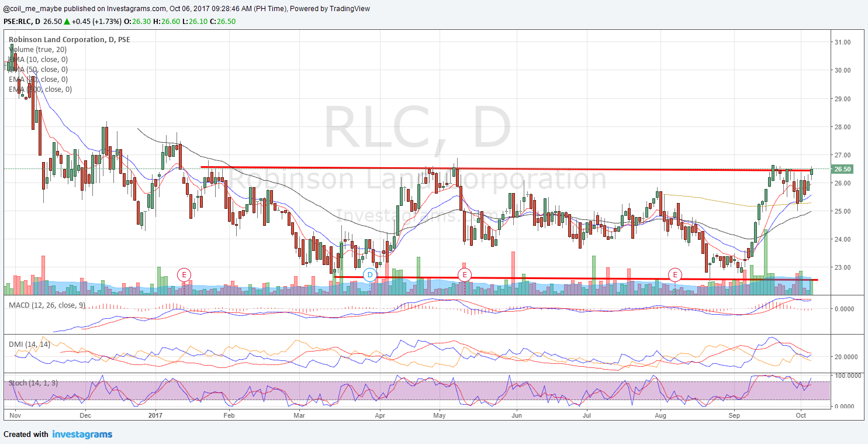This screenshot has height=444, width=868.
Task: Click the +0.45 (+1.73%) change value
Action: coord(98,21)
